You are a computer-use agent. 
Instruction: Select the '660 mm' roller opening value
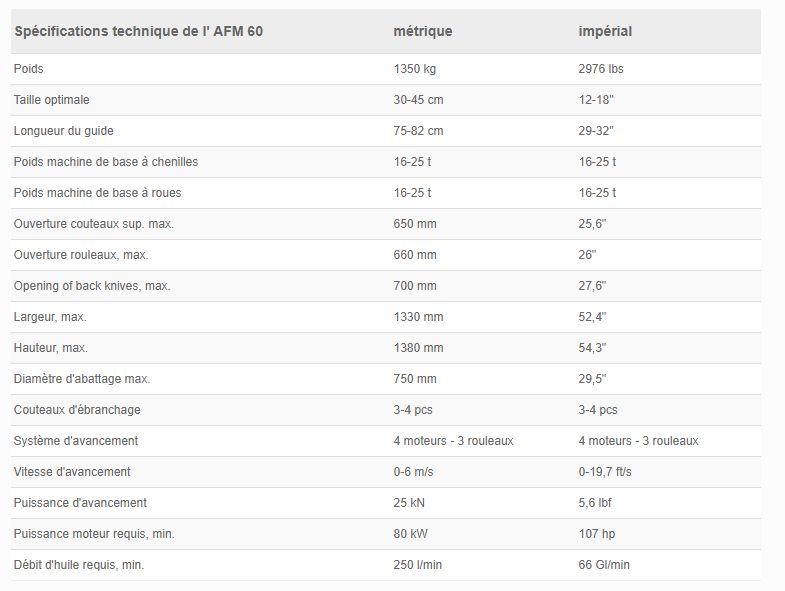tap(415, 255)
